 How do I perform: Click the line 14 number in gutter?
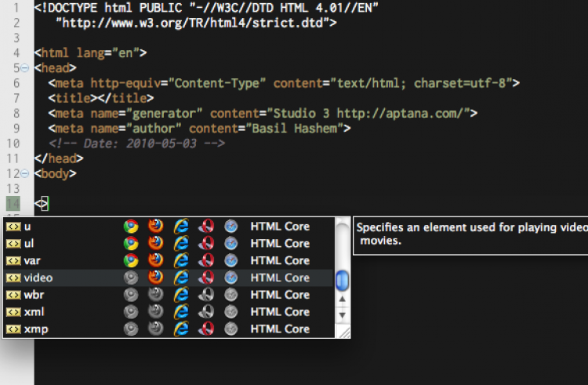(13, 204)
